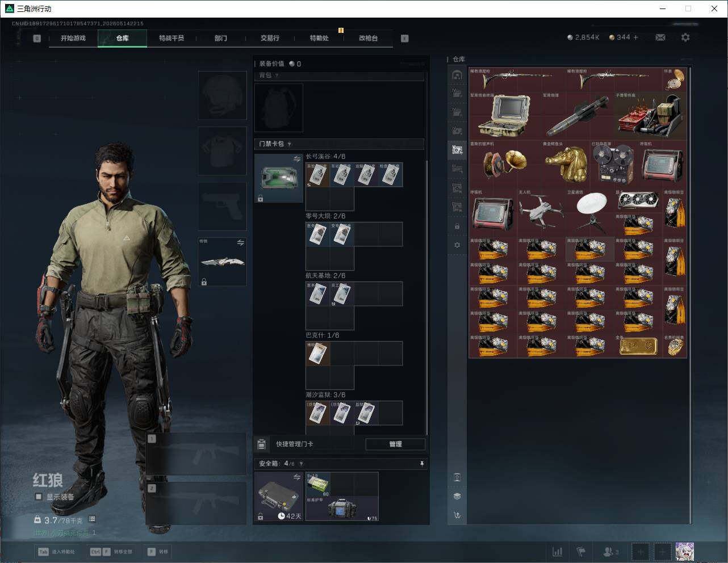Viewport: 728px width, 563px height.
Task: Click the stack layers icon in warehouse sidebar
Action: (x=457, y=496)
